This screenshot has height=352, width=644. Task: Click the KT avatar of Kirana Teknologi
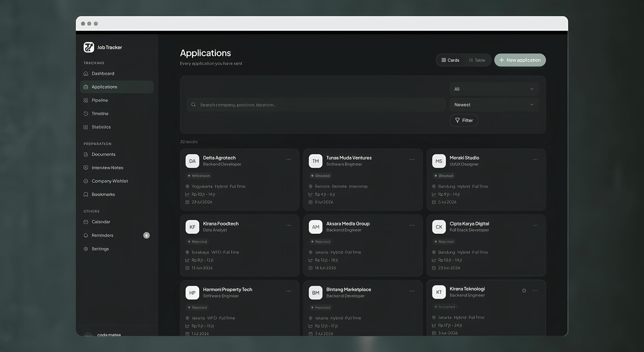point(439,292)
